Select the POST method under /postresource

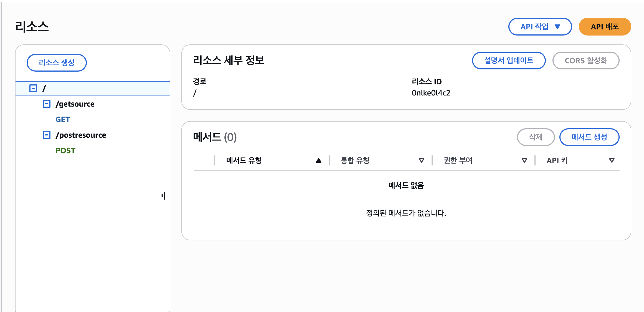[65, 151]
